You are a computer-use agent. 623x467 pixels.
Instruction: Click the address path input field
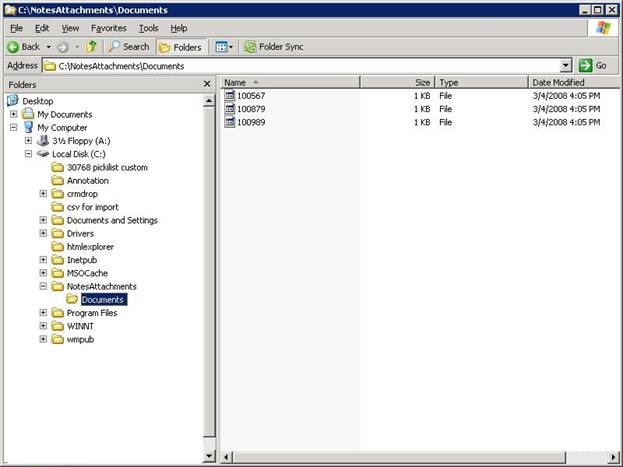click(300, 66)
